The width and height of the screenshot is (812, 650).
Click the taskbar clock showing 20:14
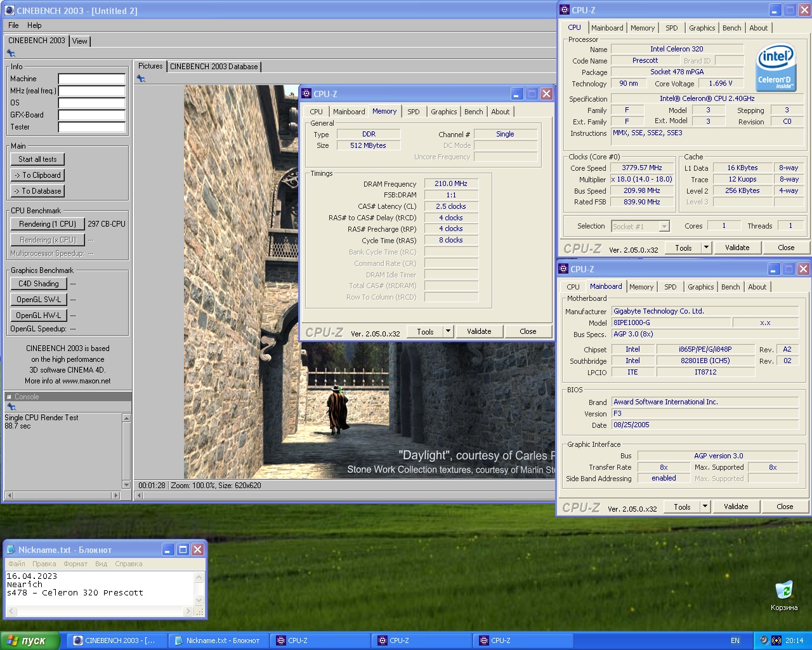[x=794, y=640]
